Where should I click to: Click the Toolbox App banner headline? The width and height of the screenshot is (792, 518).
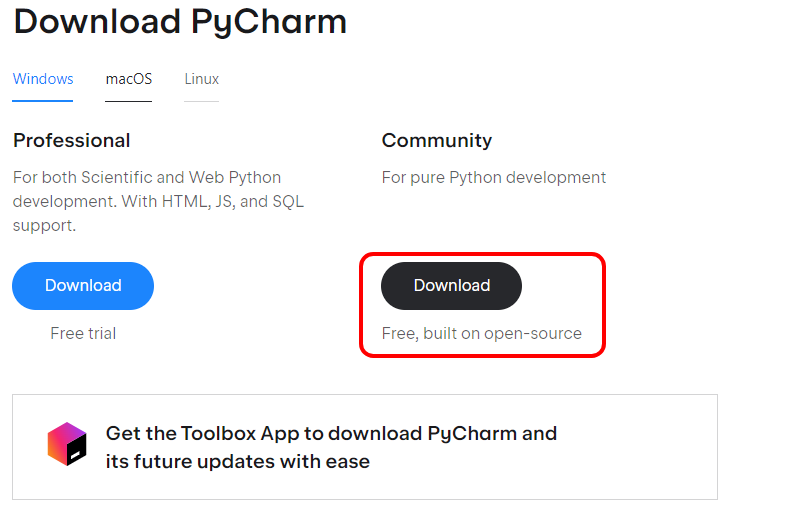(331, 434)
